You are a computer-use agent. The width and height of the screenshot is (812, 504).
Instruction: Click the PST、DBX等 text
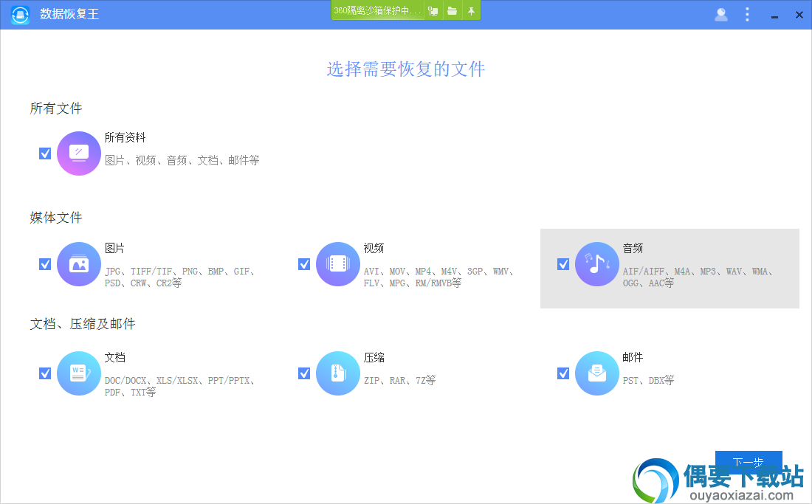click(648, 380)
